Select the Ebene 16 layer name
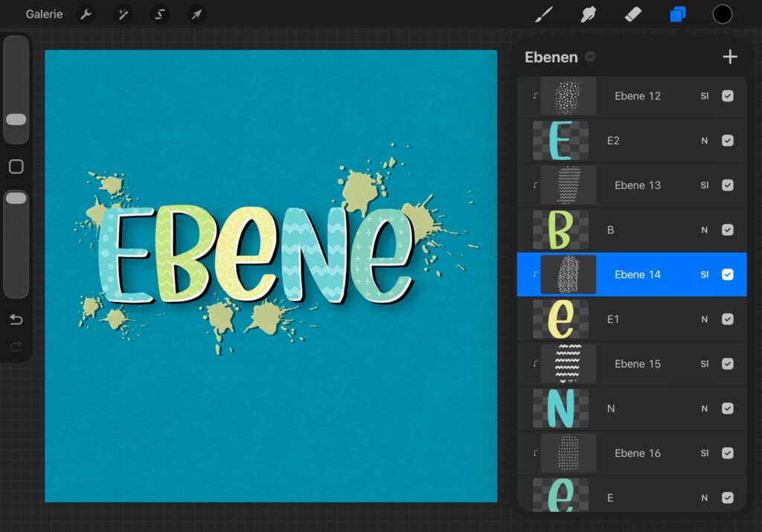 [x=638, y=454]
